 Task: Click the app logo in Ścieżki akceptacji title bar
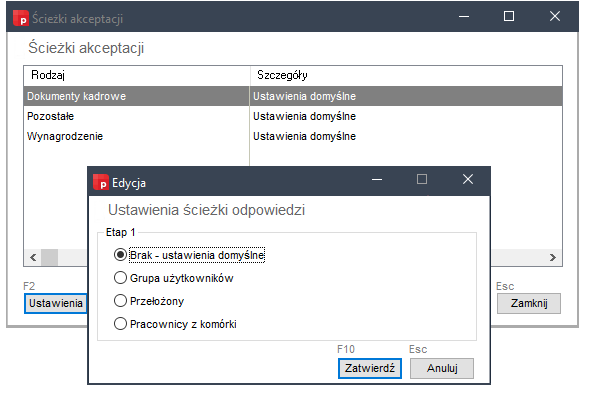click(x=21, y=18)
